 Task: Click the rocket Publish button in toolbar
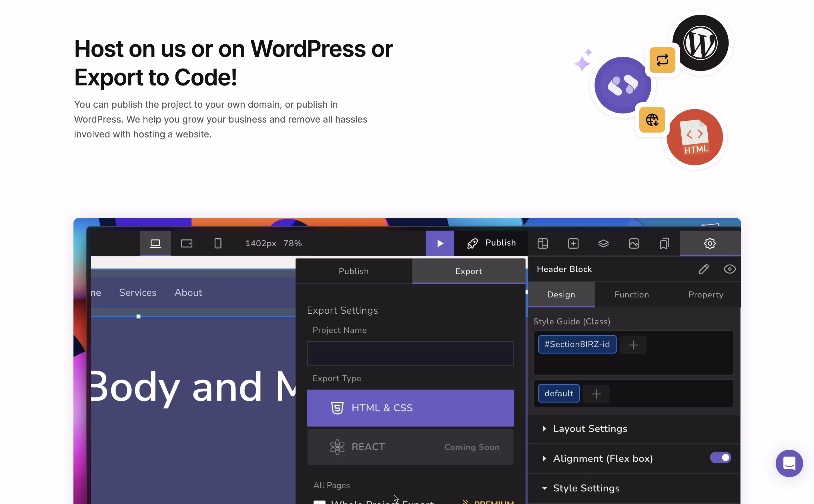coord(491,243)
